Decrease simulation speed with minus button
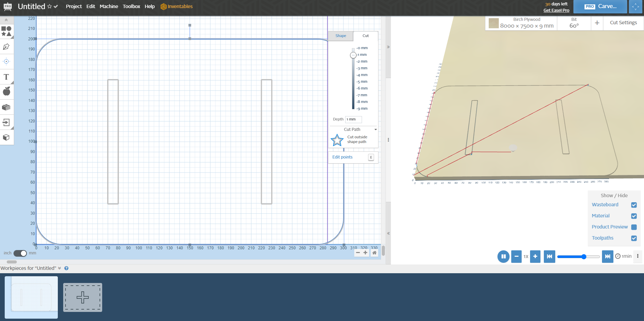This screenshot has width=644, height=321. point(517,256)
